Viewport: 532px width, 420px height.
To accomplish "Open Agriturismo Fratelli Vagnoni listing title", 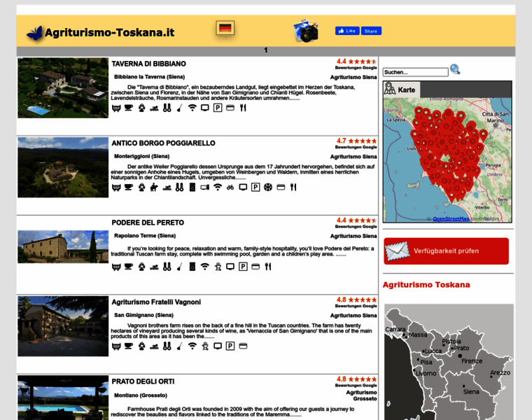I will pos(156,302).
